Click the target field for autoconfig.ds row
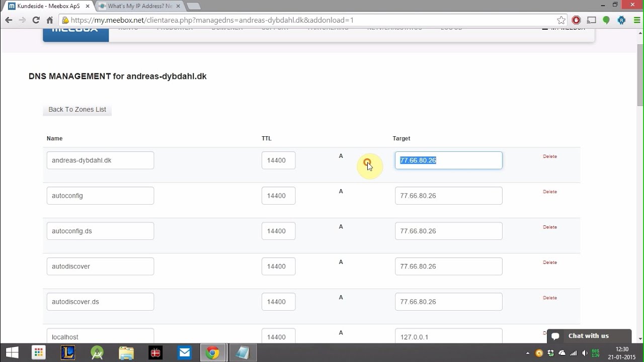Viewport: 644px width, 362px height. pyautogui.click(x=448, y=231)
